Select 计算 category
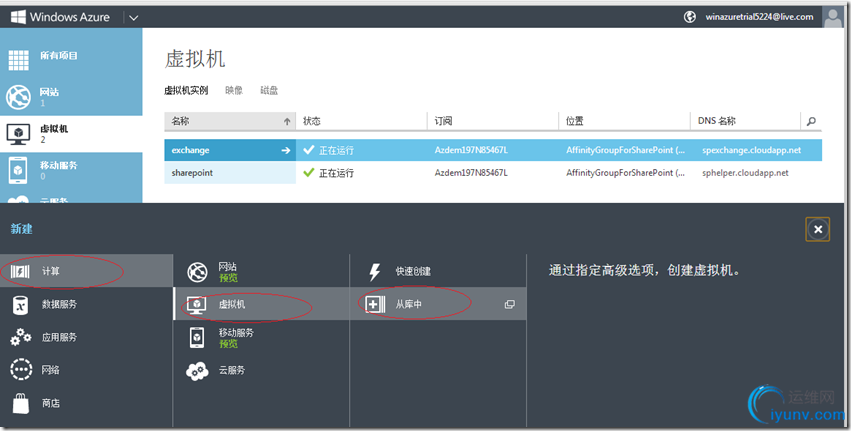 point(86,271)
